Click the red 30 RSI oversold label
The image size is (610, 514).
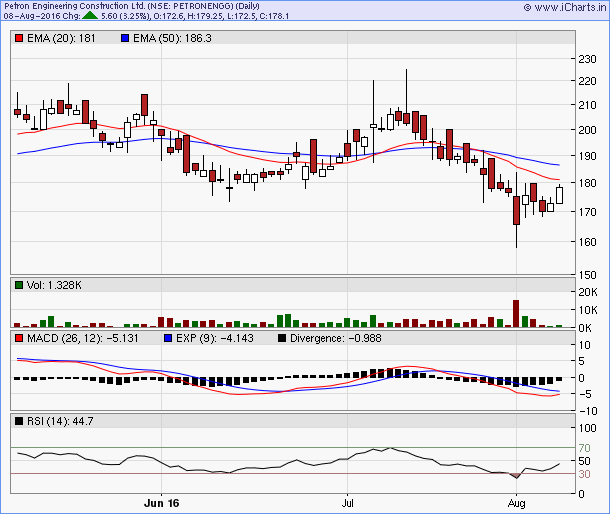[585, 474]
